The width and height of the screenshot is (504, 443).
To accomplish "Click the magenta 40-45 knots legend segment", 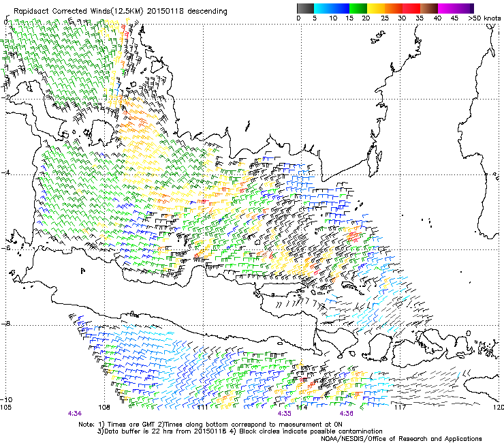I will (x=447, y=8).
